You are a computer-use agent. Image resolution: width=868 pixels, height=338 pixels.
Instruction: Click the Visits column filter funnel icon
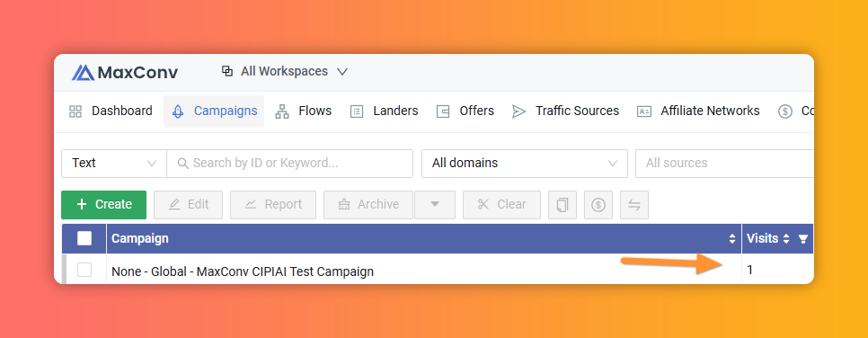point(803,239)
